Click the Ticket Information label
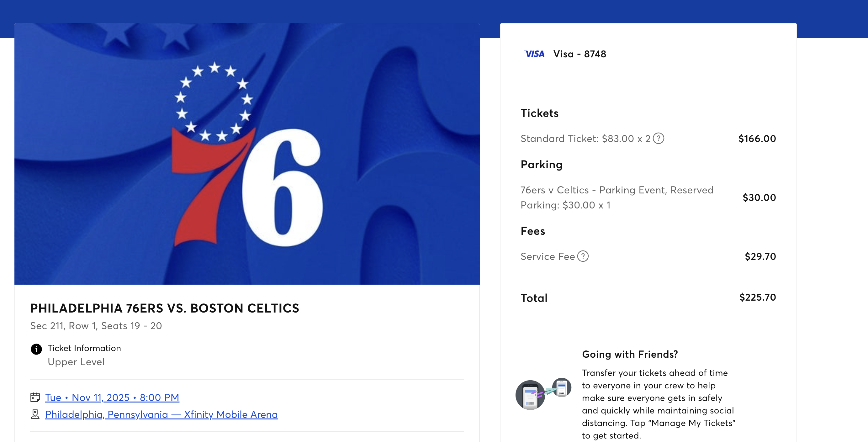The height and width of the screenshot is (442, 868). [x=84, y=348]
